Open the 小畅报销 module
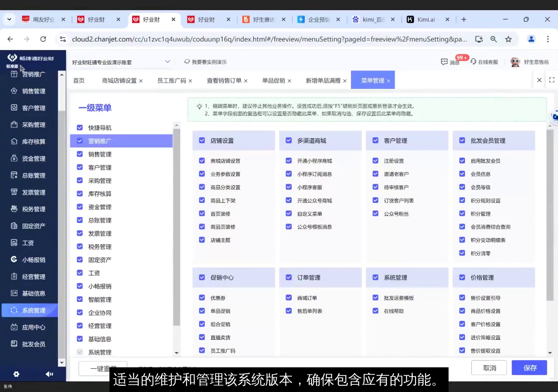This screenshot has width=558, height=392. point(29,260)
